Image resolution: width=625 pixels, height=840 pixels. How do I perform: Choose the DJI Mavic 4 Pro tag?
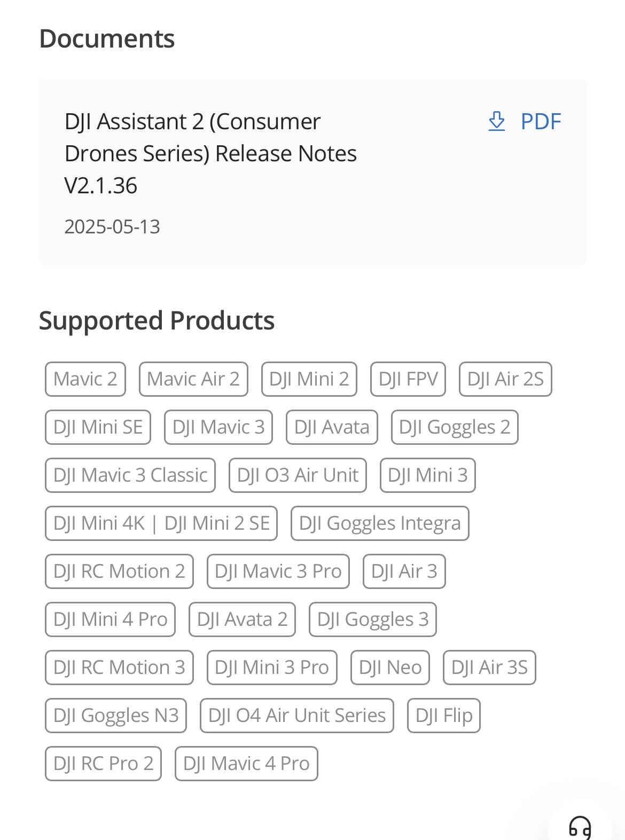point(246,764)
